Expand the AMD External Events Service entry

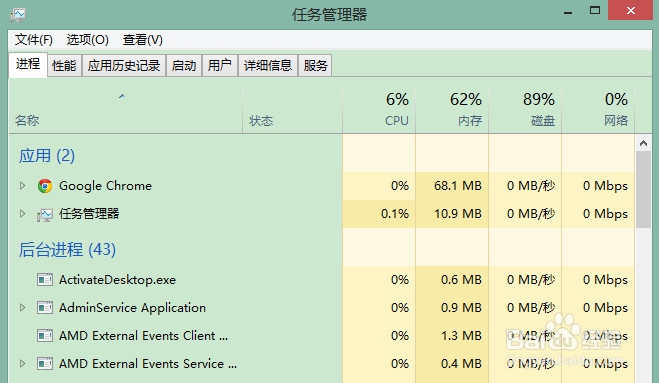23,364
